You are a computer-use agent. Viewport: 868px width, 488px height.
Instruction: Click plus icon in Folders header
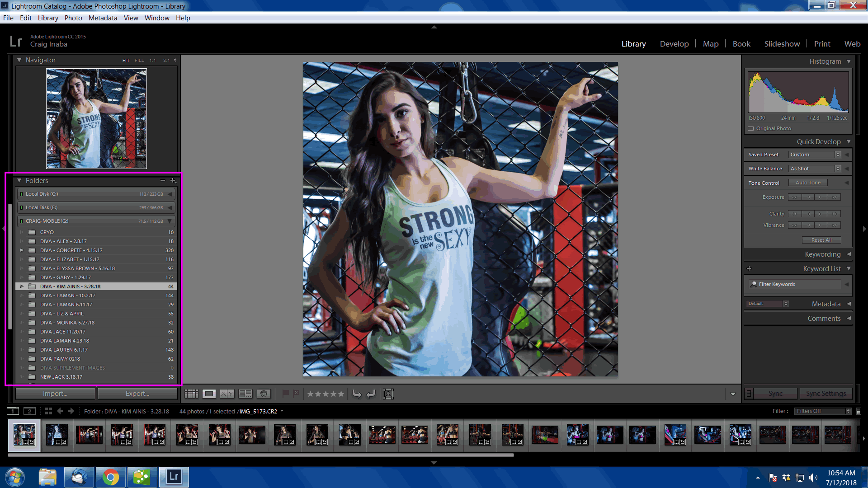tap(173, 181)
